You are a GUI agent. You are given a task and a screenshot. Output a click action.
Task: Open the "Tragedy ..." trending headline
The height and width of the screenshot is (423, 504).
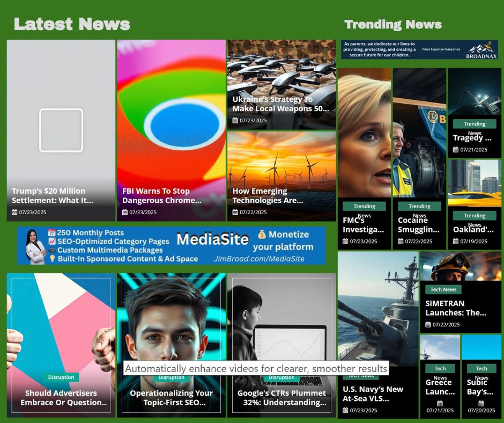pos(472,138)
